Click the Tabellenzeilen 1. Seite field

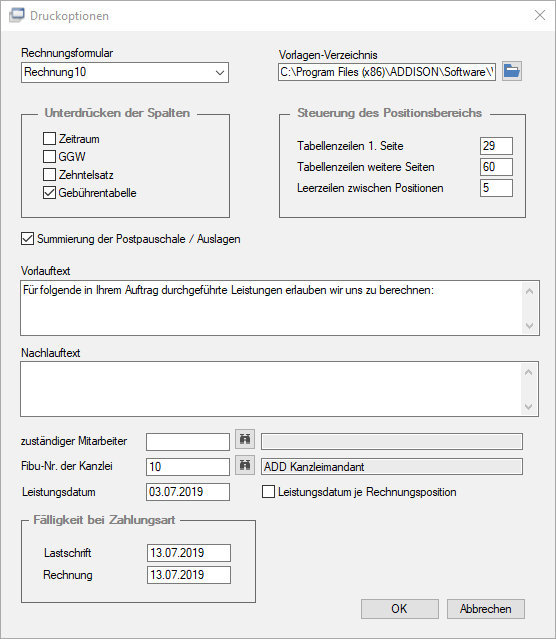(x=496, y=146)
